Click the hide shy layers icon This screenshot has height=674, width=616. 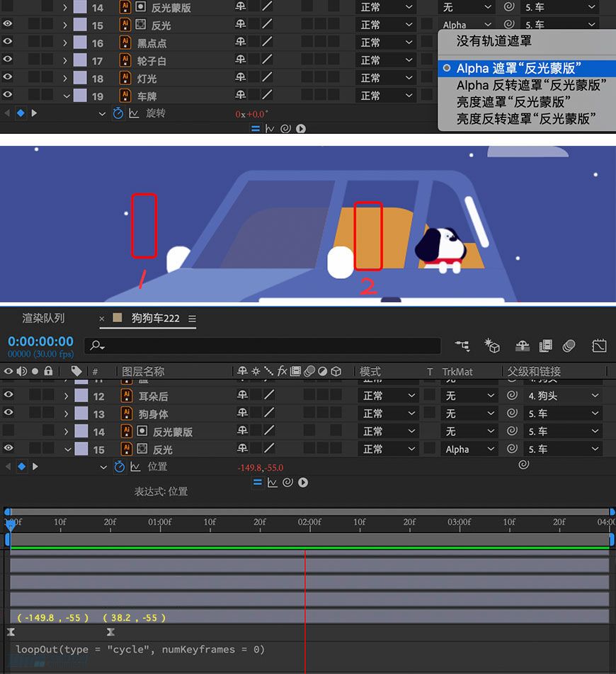[x=523, y=345]
